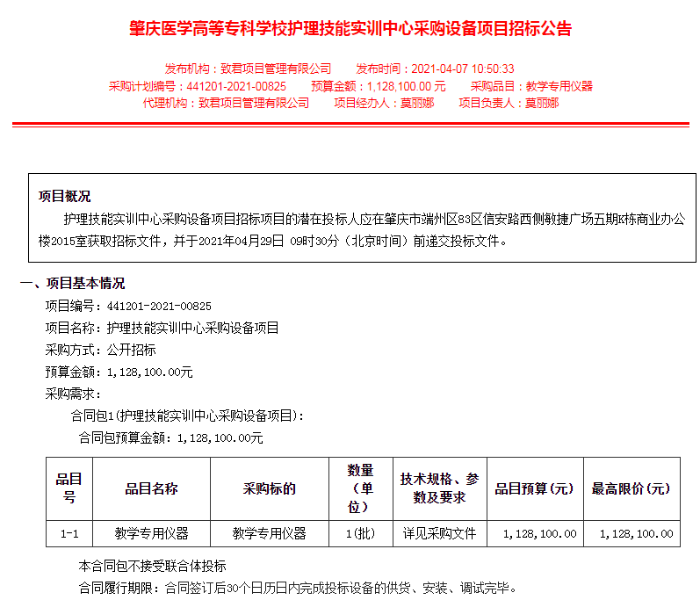This screenshot has width=700, height=600.
Task: Click the 合同履行期限 line
Action: pyautogui.click(x=298, y=588)
